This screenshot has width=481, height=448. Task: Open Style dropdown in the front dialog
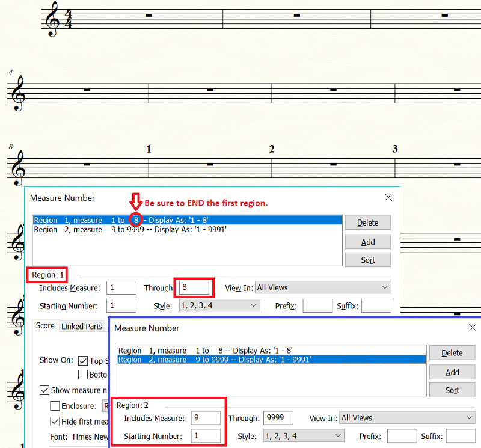click(304, 435)
